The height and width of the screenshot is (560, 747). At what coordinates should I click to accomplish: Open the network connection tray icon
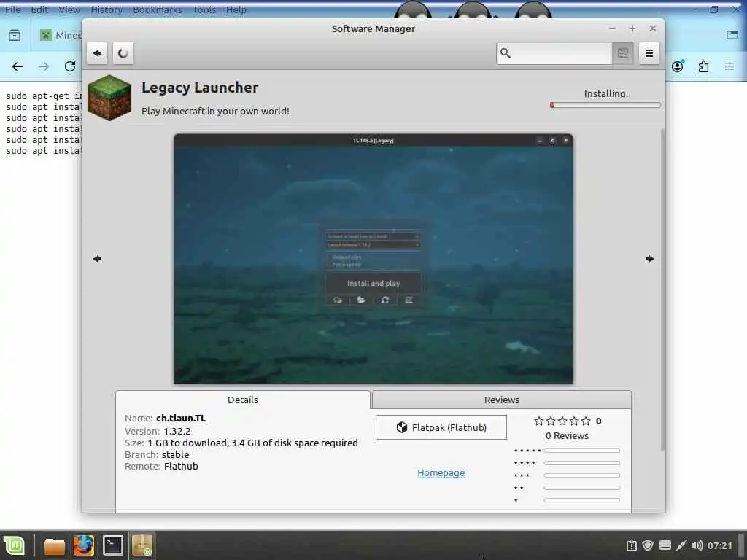[681, 545]
